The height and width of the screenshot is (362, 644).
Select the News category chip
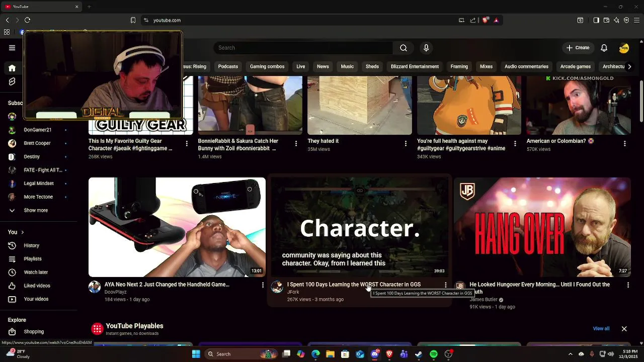pyautogui.click(x=323, y=66)
